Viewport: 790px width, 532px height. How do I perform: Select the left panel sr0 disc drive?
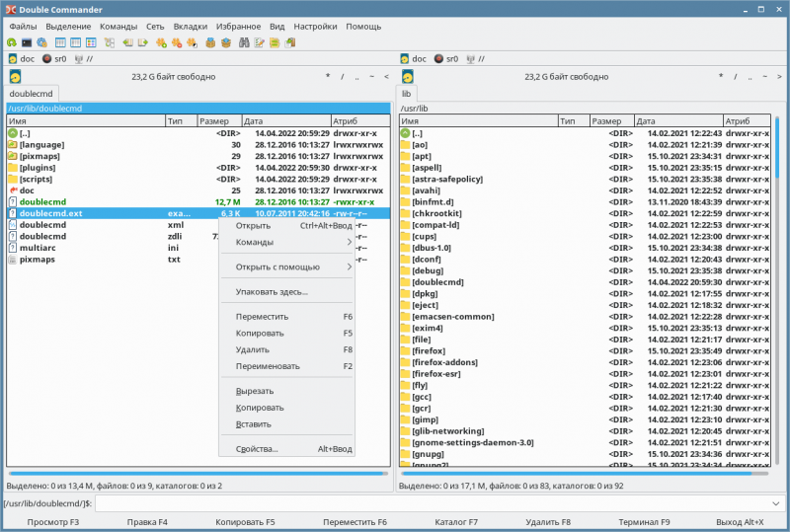tap(54, 59)
